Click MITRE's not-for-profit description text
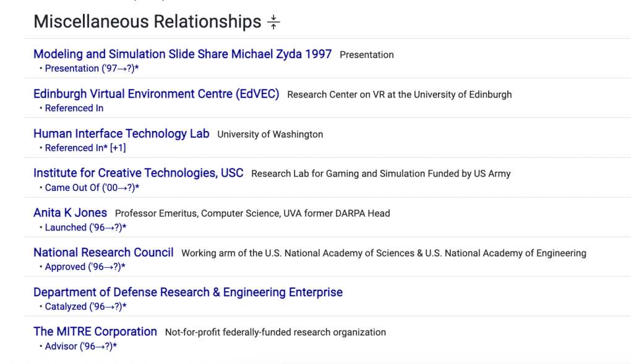 pos(275,332)
